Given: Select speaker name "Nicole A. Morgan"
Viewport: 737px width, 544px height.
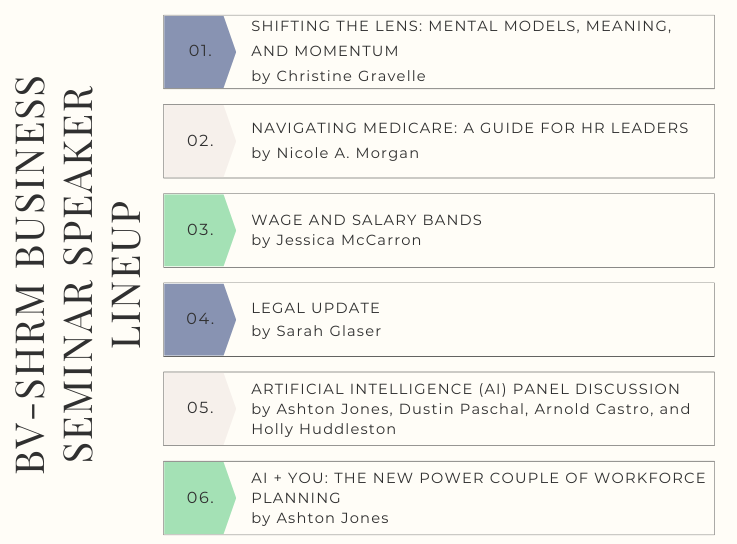Looking at the screenshot, I should pyautogui.click(x=335, y=153).
